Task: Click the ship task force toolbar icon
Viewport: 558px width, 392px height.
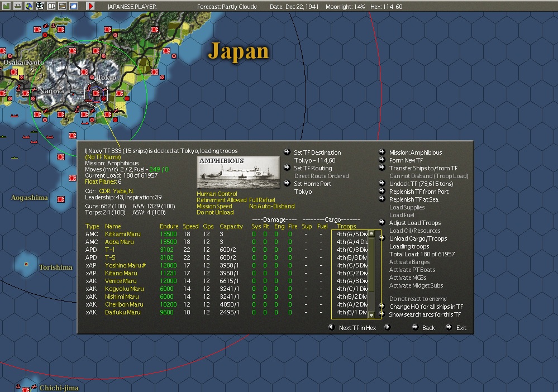Action: click(x=17, y=6)
